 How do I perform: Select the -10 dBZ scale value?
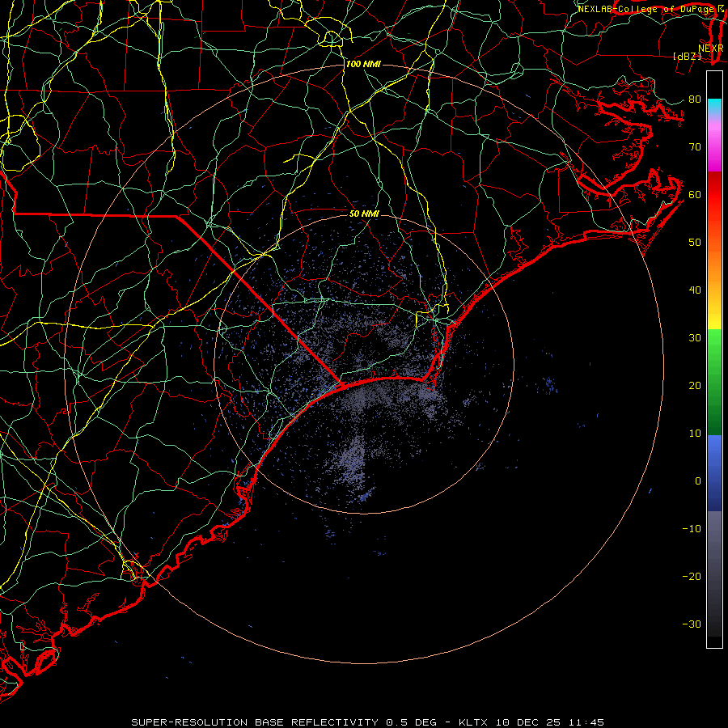[x=692, y=529]
